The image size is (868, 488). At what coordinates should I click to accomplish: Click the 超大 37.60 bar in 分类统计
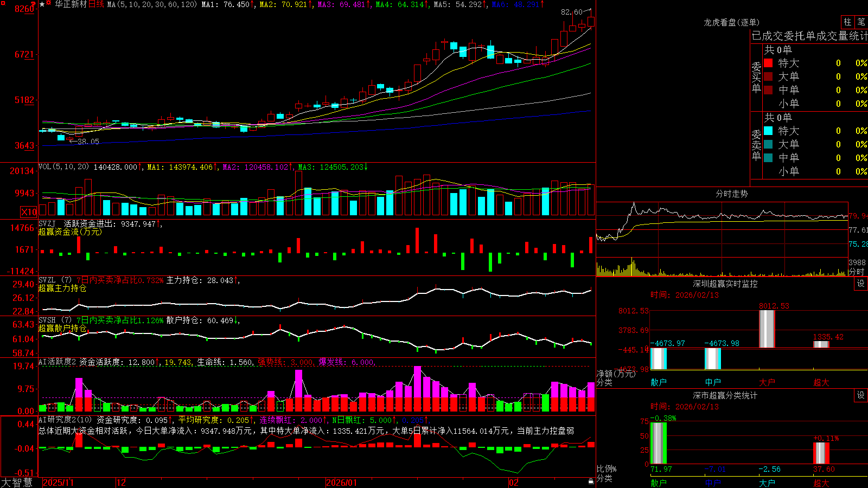(821, 453)
